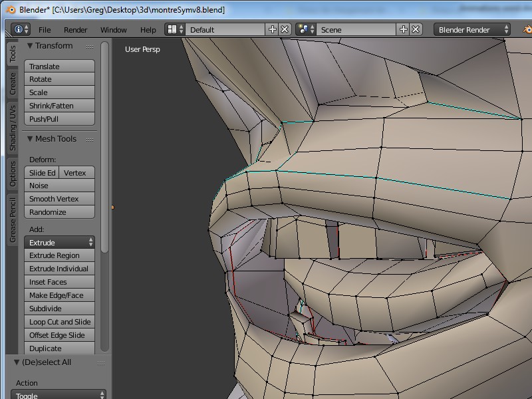Click the Duplicate button
The width and height of the screenshot is (532, 399).
[x=59, y=348]
